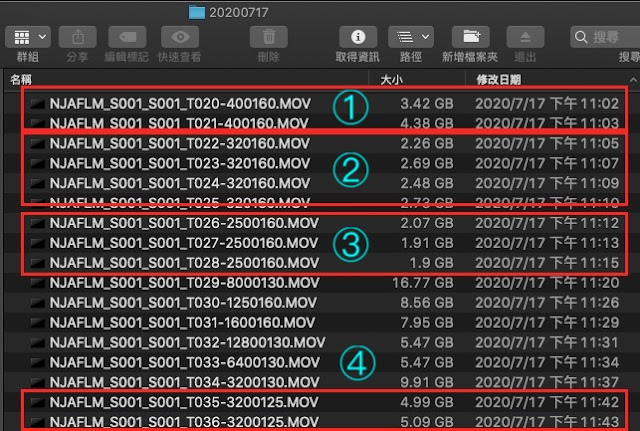Click the search field in the toolbar
Image resolution: width=640 pixels, height=431 pixels.
click(x=605, y=37)
